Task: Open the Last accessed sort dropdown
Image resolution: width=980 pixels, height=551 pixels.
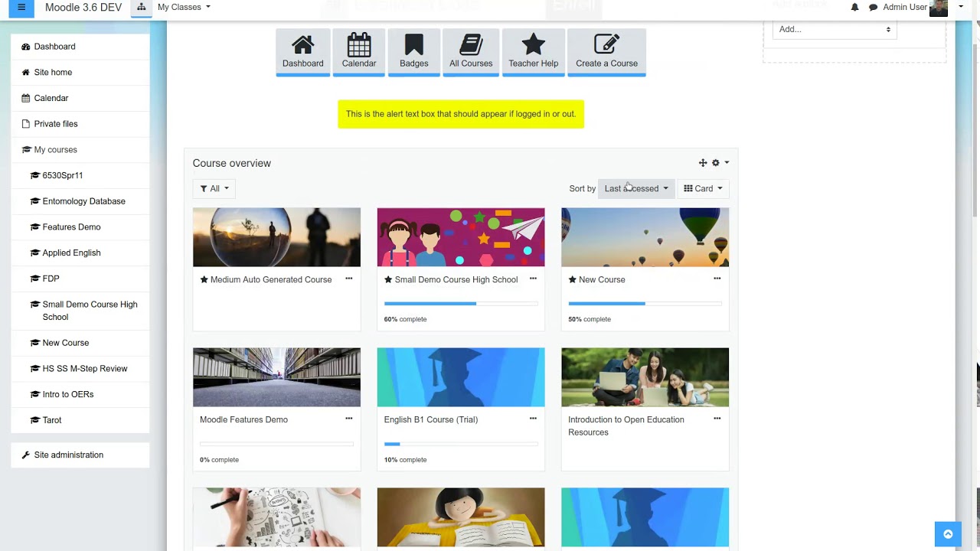Action: coord(636,188)
